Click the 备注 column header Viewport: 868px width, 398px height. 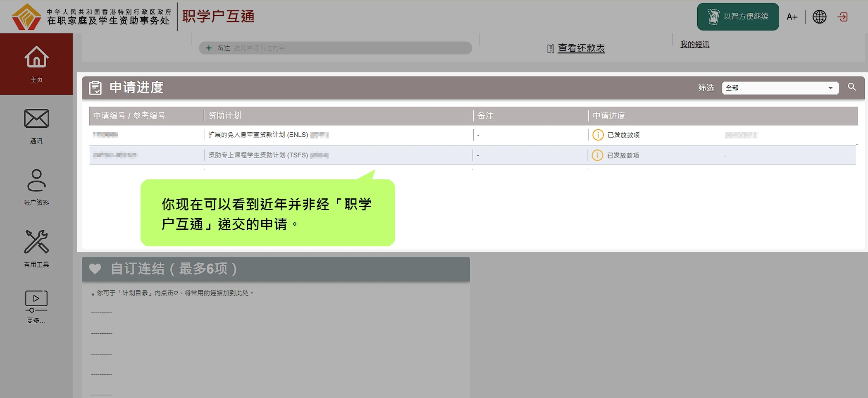point(485,116)
